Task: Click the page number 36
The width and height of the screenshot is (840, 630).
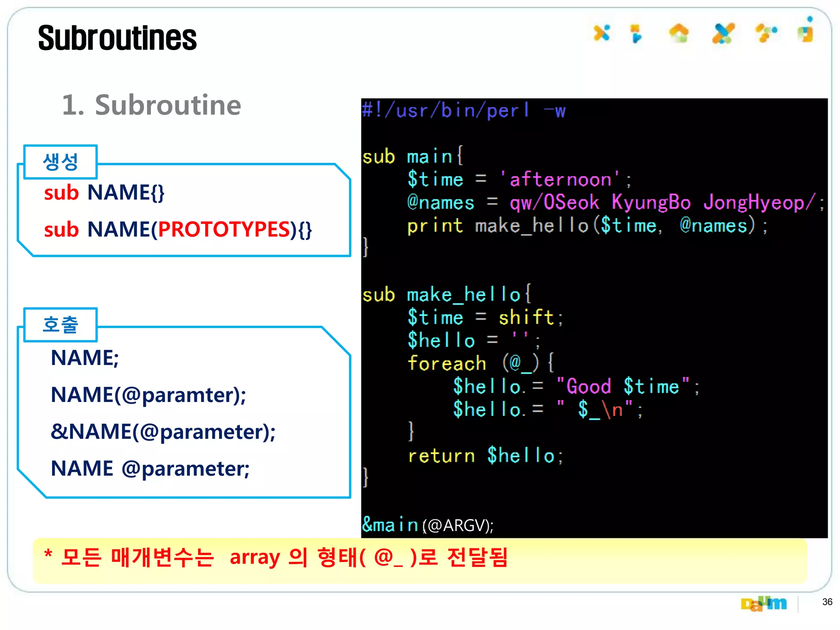Action: [827, 602]
